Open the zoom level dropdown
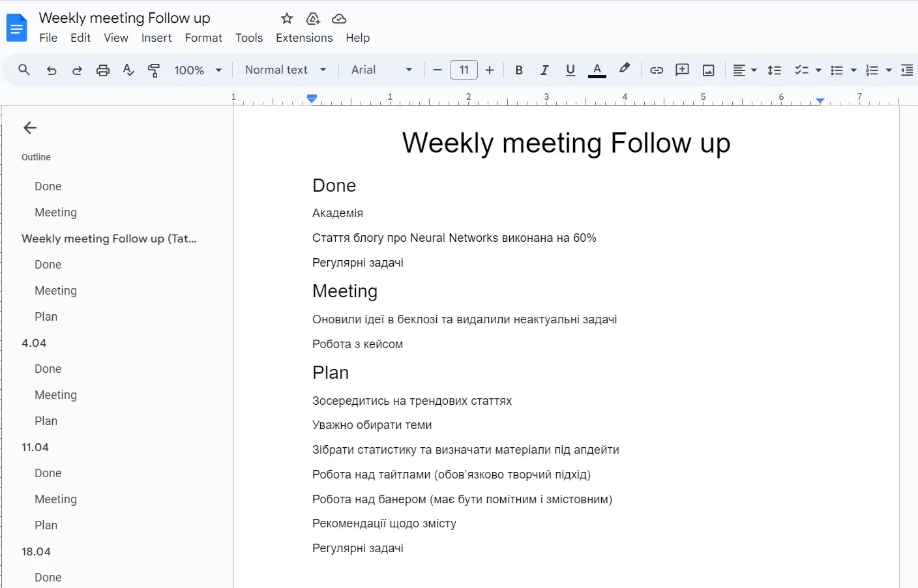 coord(198,70)
